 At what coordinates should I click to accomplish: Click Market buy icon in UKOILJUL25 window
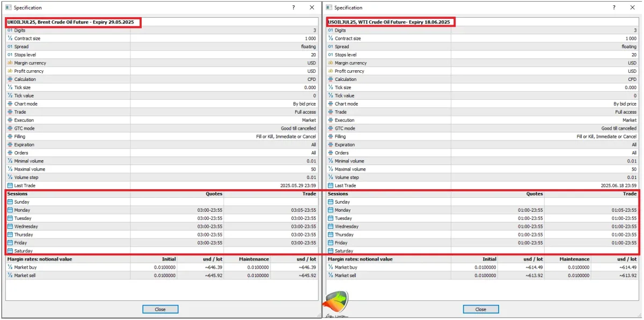point(10,267)
